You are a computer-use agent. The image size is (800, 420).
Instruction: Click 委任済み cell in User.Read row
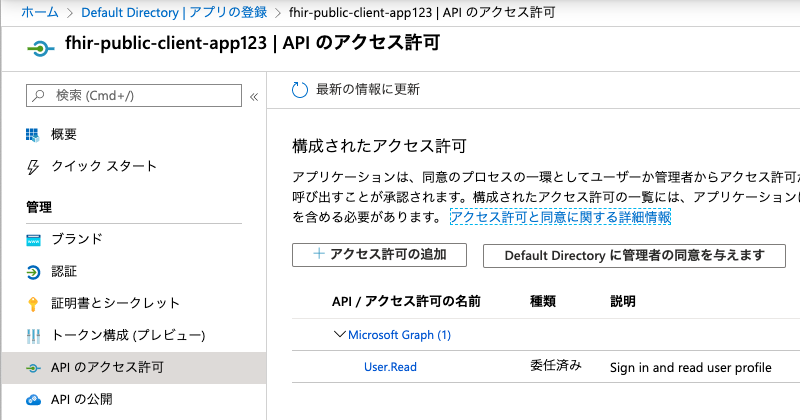point(556,365)
